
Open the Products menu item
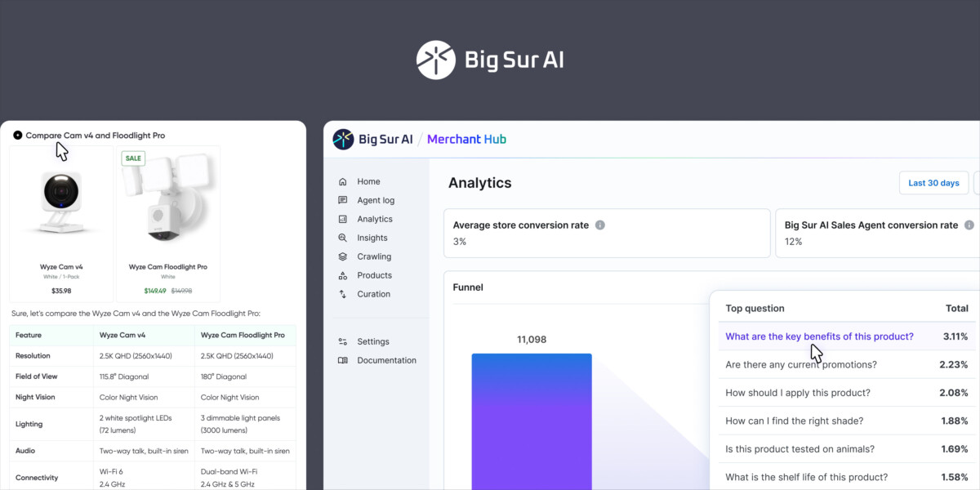pyautogui.click(x=374, y=276)
